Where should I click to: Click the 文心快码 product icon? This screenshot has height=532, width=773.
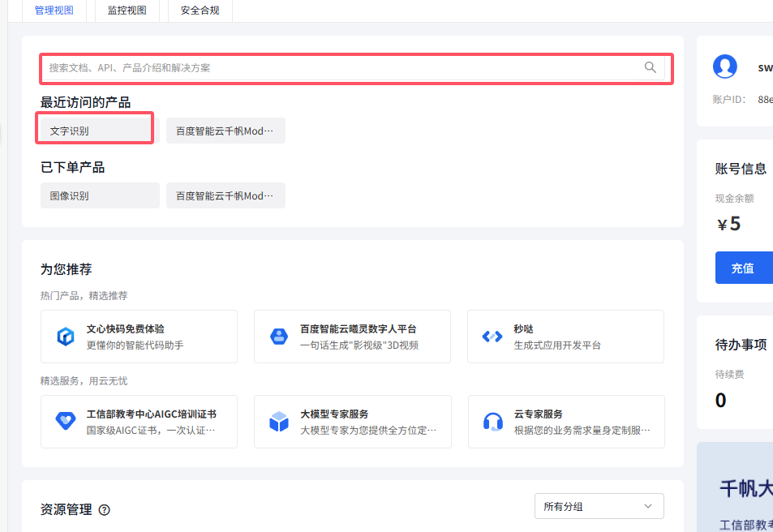tap(66, 337)
